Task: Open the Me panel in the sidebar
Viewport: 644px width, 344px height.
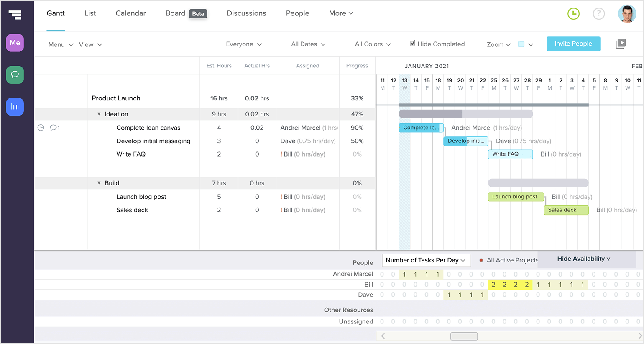Action: [15, 43]
